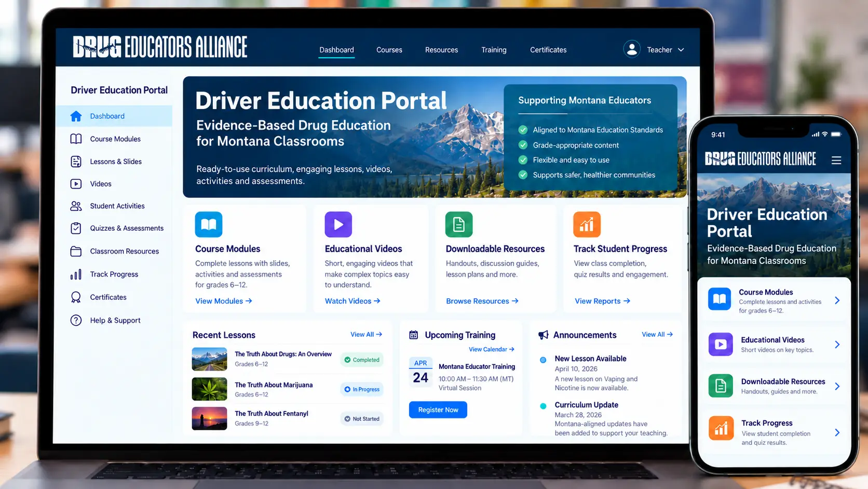This screenshot has width=868, height=489.
Task: Click the Upcoming Training calendar icon
Action: (x=414, y=335)
